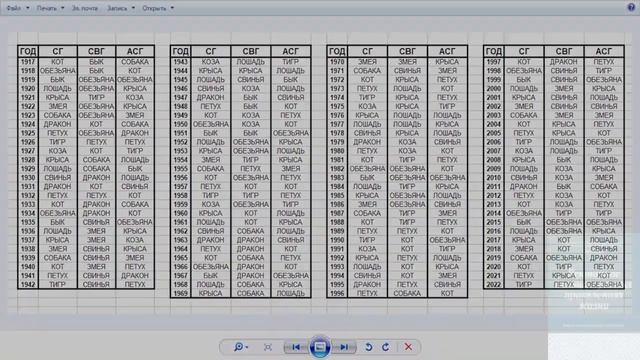Viewport: 640px width, 360px height.
Task: Click the year cell 1956
Action: 180,178
